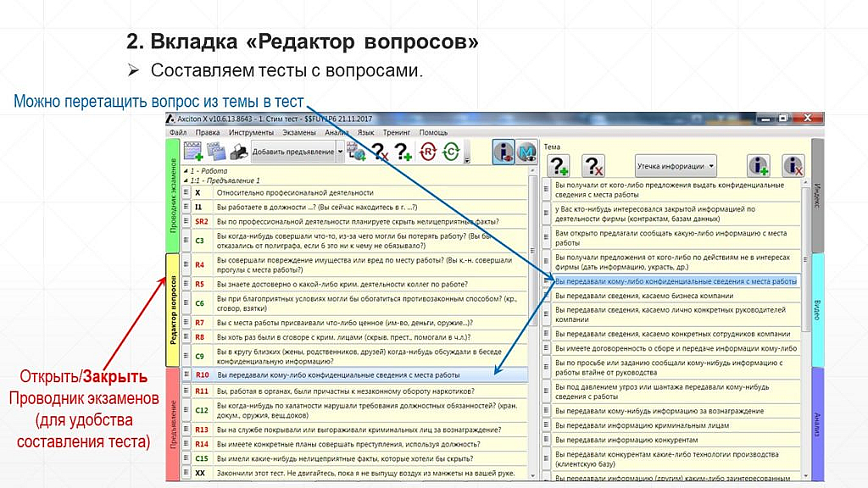Click the row handle beside question R11
This screenshot has height=488, width=868.
[186, 391]
